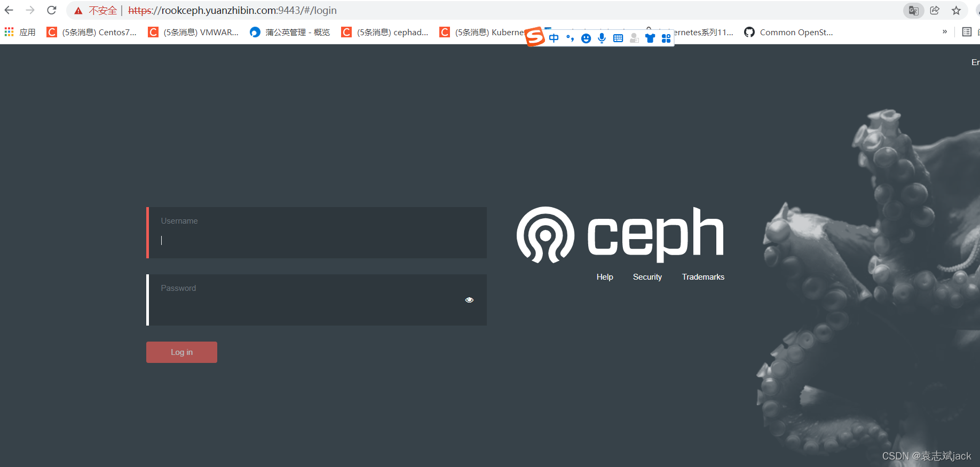This screenshot has height=467, width=980.
Task: Open Sogou skin shirt icon
Action: pos(650,38)
